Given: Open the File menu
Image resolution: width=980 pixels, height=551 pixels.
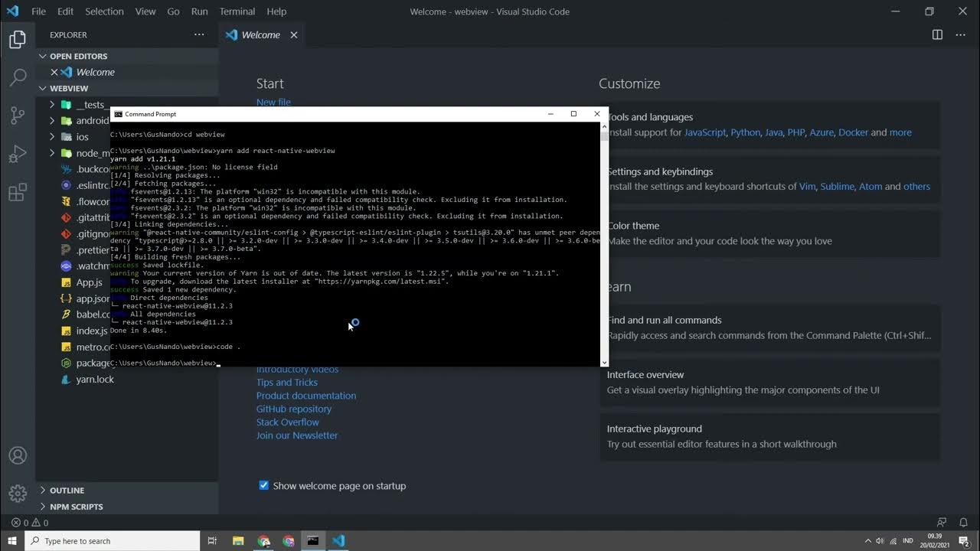Looking at the screenshot, I should [38, 11].
